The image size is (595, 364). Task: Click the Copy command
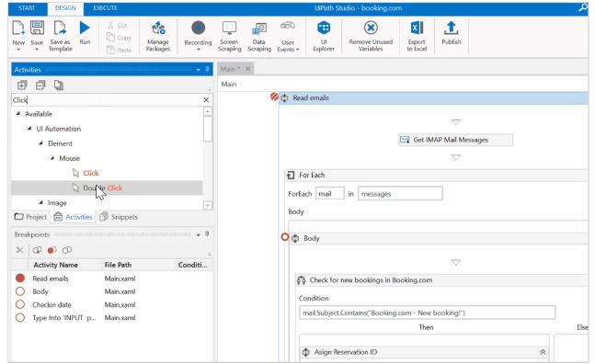(119, 38)
